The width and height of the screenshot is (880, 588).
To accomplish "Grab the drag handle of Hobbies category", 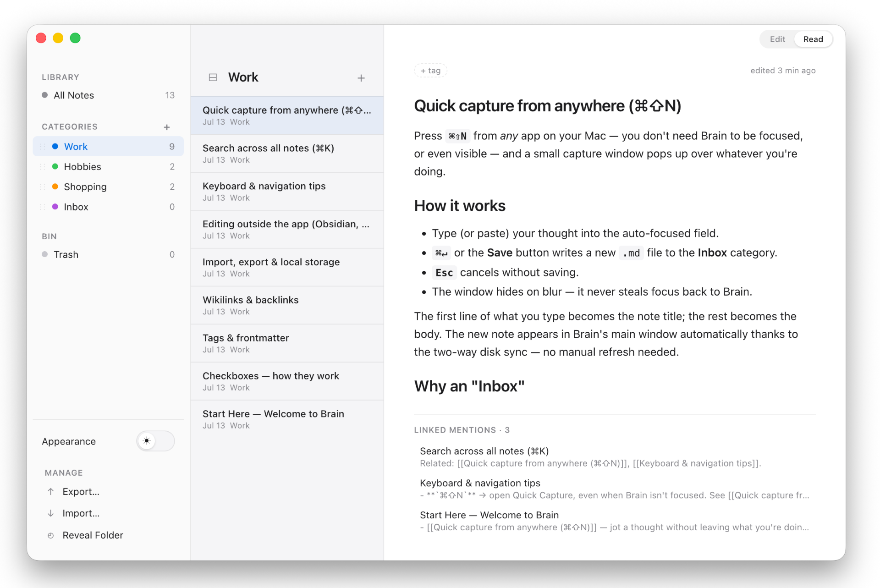I will [x=43, y=167].
